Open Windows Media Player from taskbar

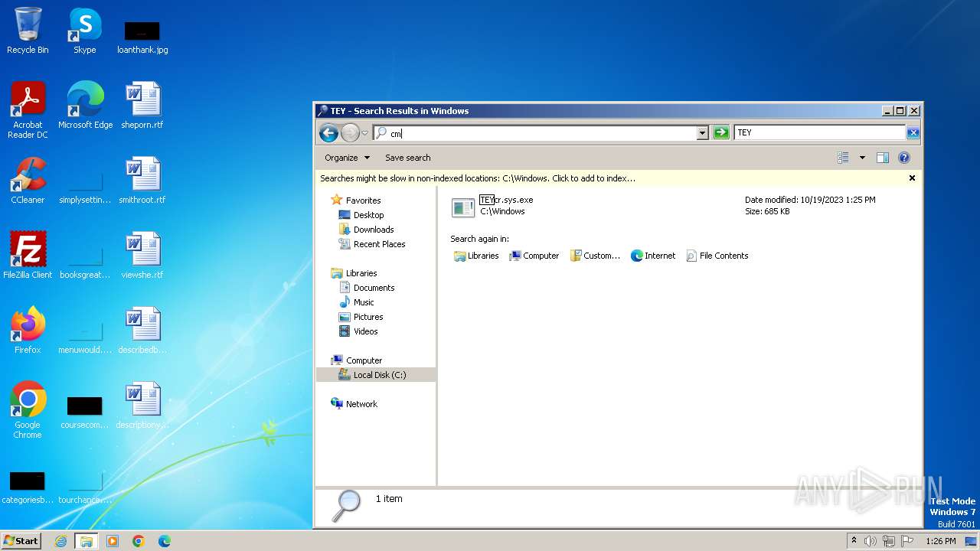click(x=113, y=541)
